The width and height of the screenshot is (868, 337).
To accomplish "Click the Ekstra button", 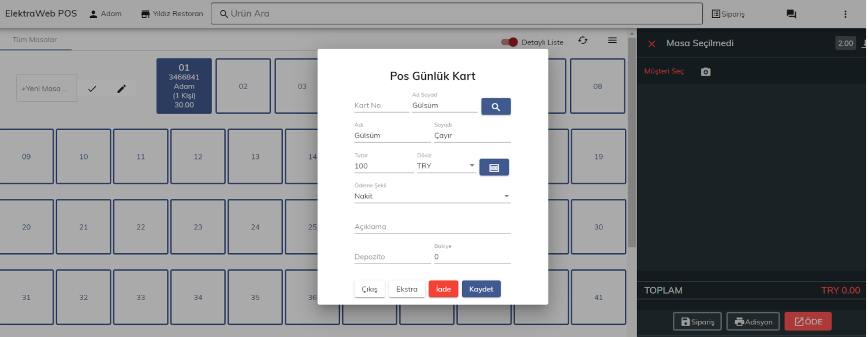I will (407, 289).
